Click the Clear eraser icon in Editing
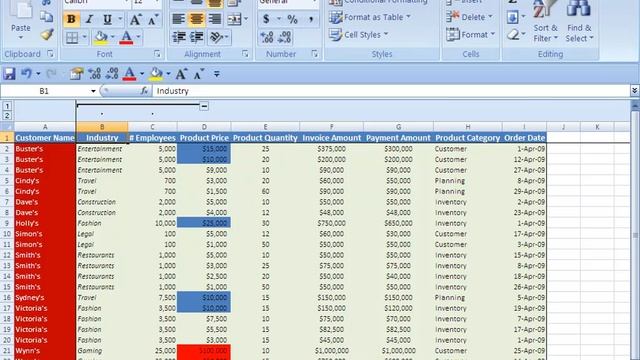Viewport: 640px width, 360px height. point(513,35)
